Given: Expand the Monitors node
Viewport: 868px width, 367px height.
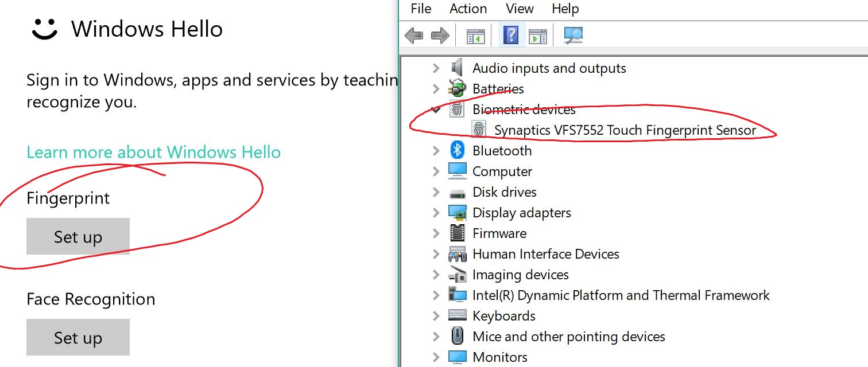Looking at the screenshot, I should tap(436, 357).
